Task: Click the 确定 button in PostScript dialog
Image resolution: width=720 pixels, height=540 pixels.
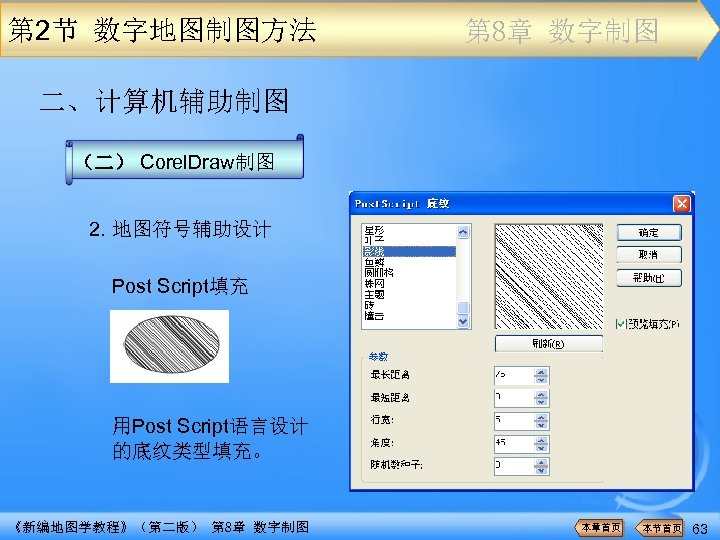Action: [x=649, y=233]
